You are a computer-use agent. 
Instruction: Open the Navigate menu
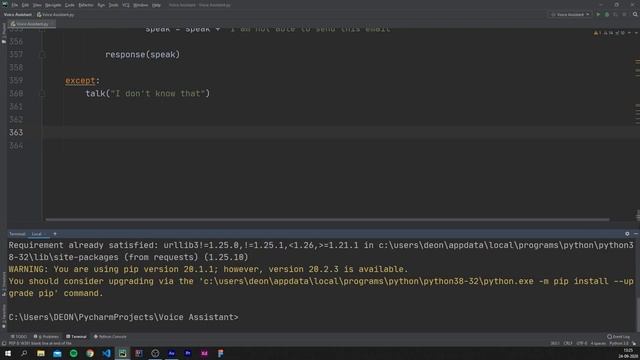(53, 5)
